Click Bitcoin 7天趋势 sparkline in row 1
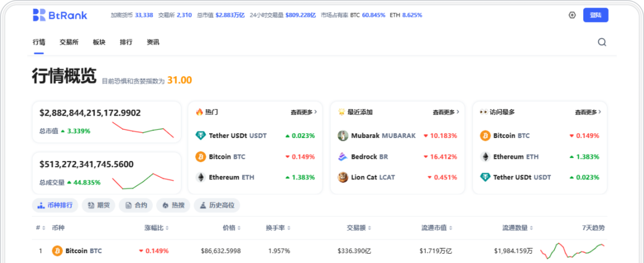 (x=573, y=251)
